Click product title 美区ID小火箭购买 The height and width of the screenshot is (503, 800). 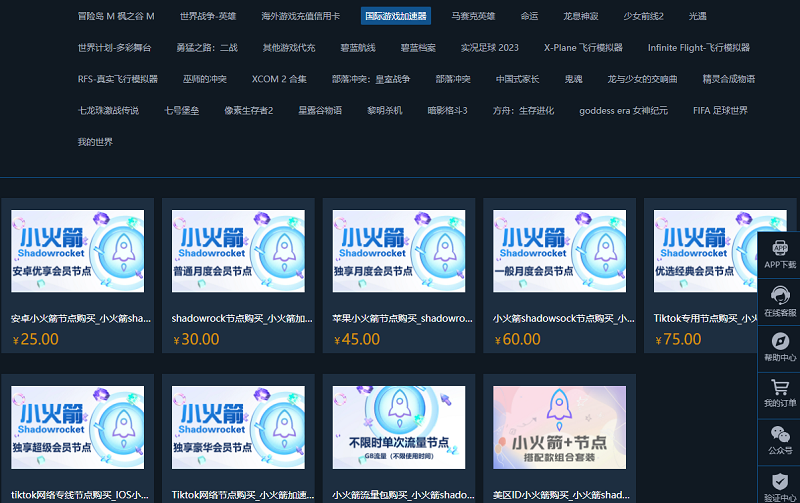561,495
